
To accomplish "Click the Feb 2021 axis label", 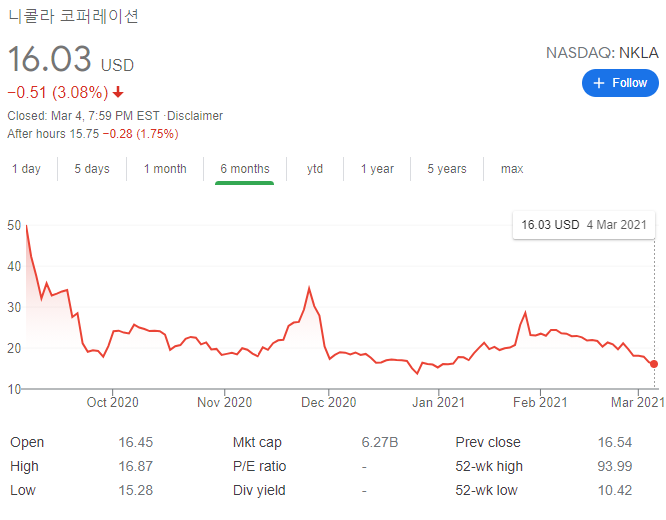I will tap(540, 402).
